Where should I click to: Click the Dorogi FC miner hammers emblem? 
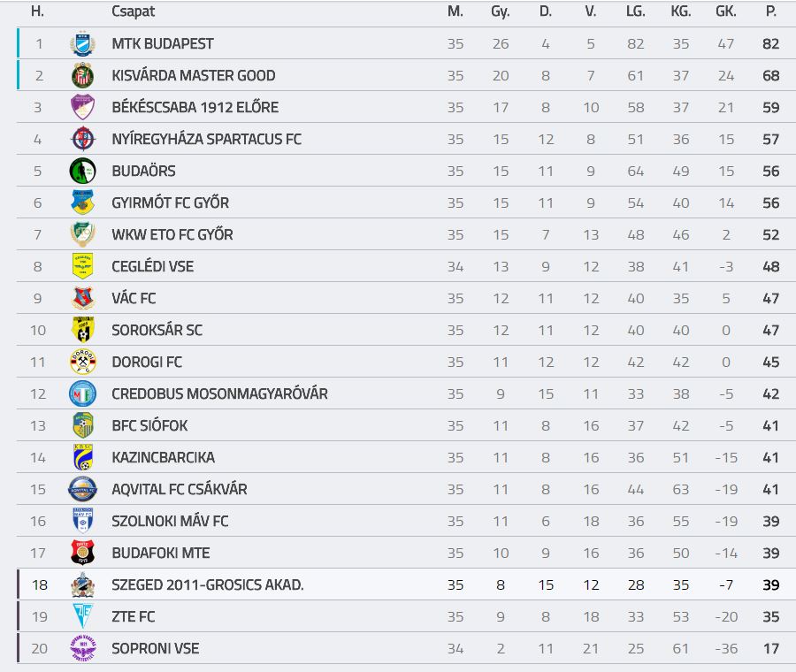coord(82,362)
